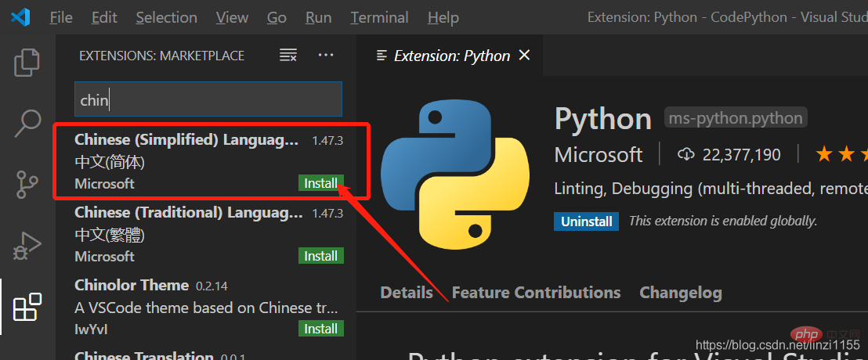This screenshot has height=360, width=868.
Task: Switch to the Feature Contributions tab
Action: [536, 293]
